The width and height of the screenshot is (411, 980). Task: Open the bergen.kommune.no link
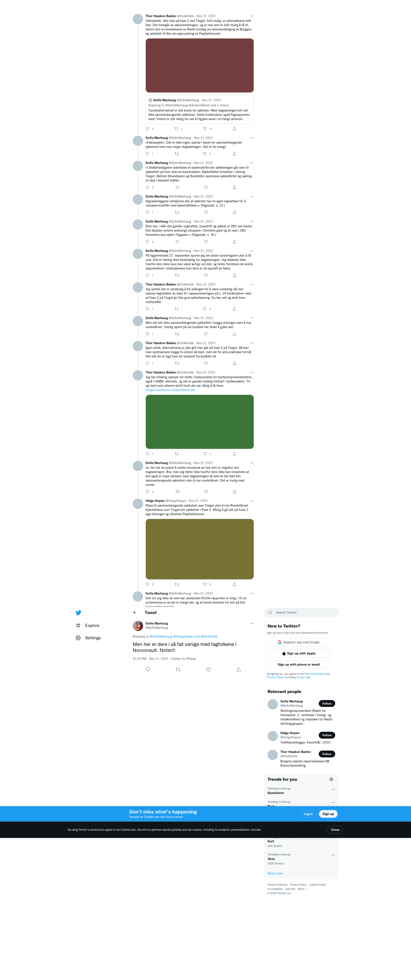click(x=171, y=390)
